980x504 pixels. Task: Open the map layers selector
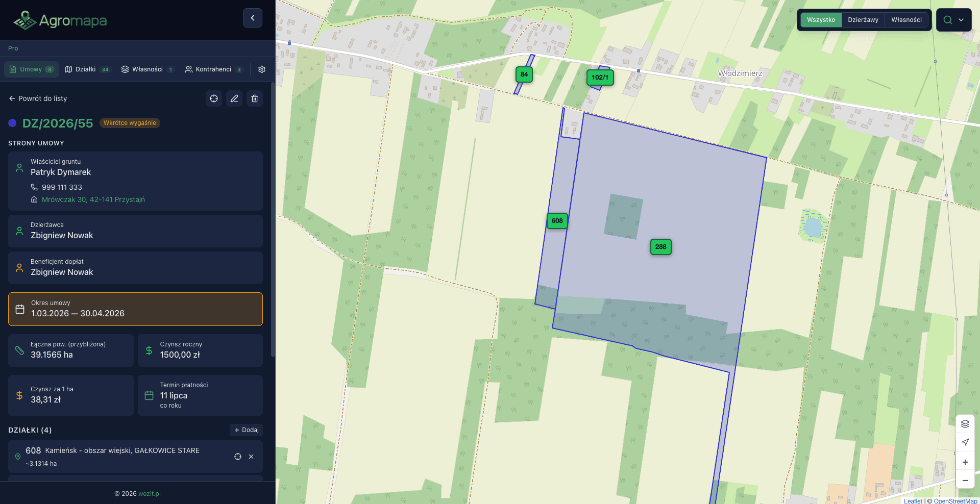click(x=965, y=424)
